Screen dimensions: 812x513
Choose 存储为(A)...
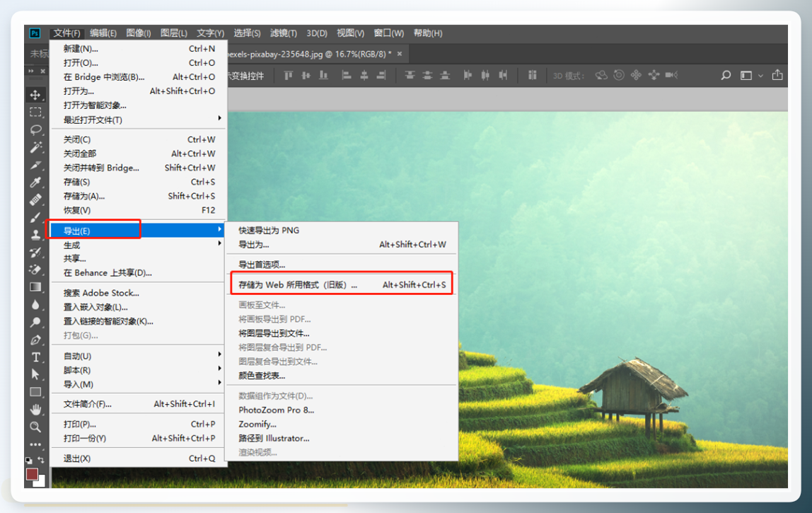138,196
